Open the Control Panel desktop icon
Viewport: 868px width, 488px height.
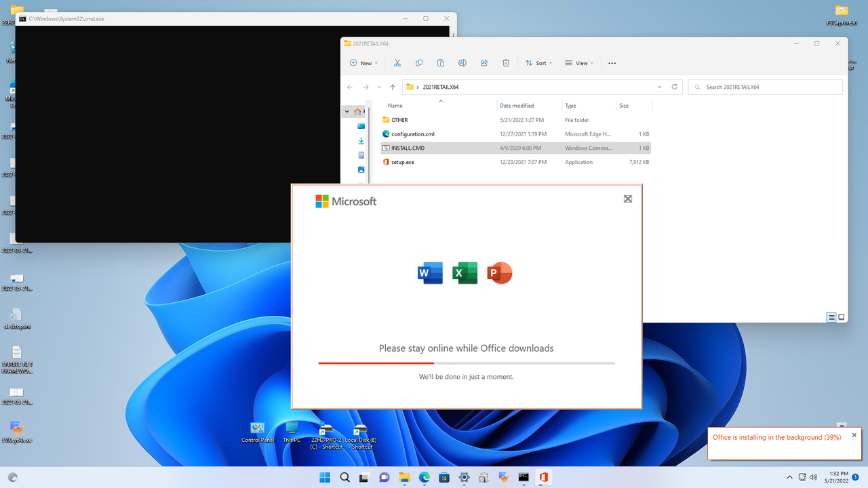(x=258, y=433)
